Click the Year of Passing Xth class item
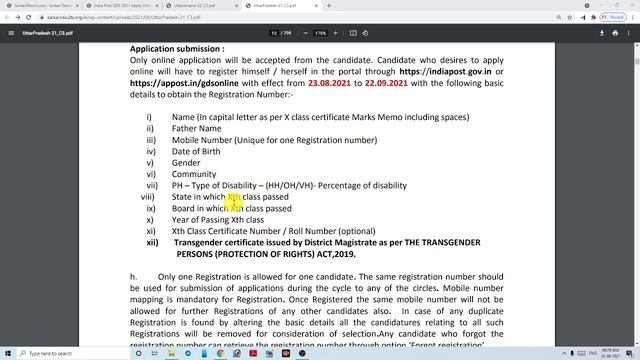Viewport: 640px width, 360px height. (218, 220)
